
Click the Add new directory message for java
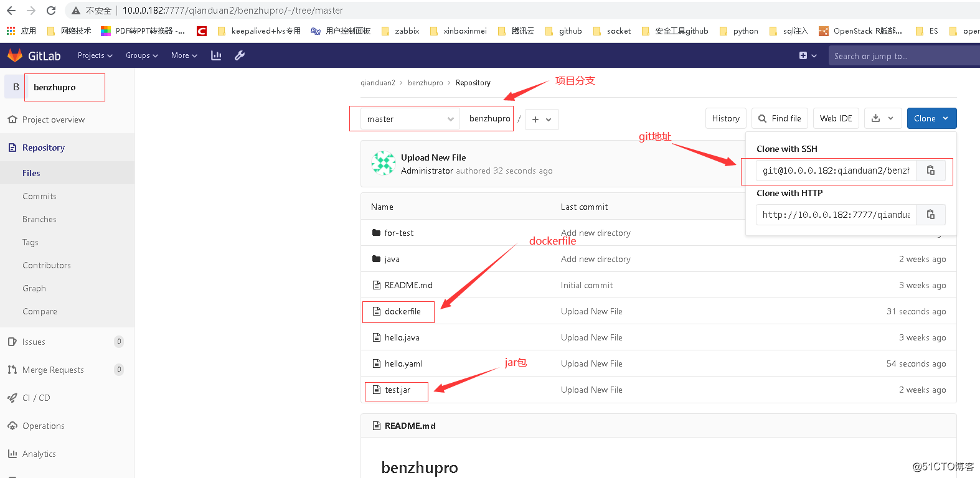pyautogui.click(x=596, y=259)
